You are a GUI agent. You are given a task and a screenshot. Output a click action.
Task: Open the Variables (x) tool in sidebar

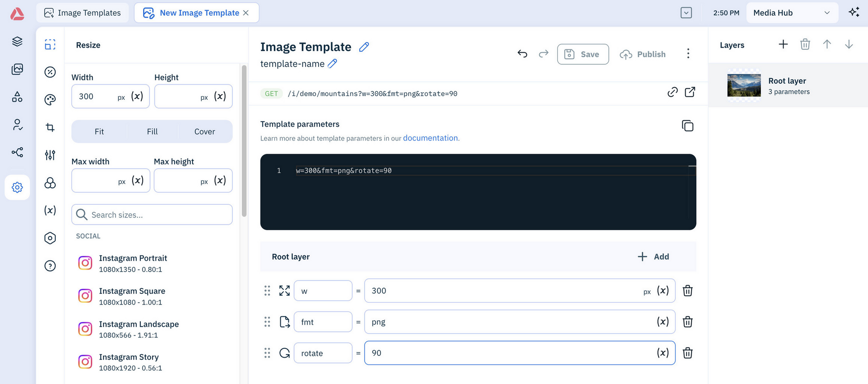(50, 210)
